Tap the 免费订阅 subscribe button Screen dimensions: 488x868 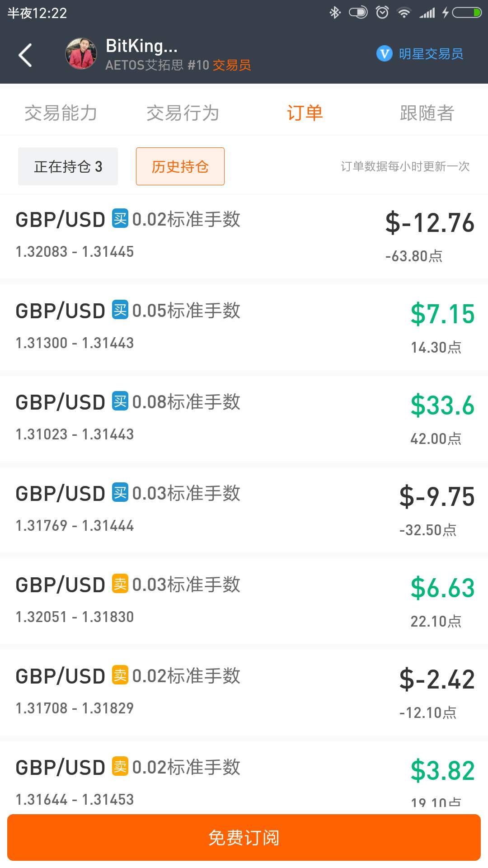click(x=244, y=838)
